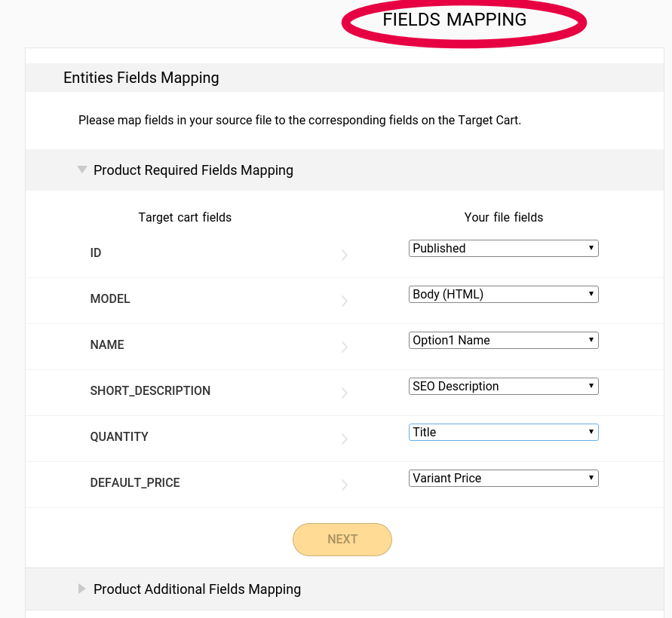
Task: Click the chevron arrow in the MODEL row
Action: [344, 301]
